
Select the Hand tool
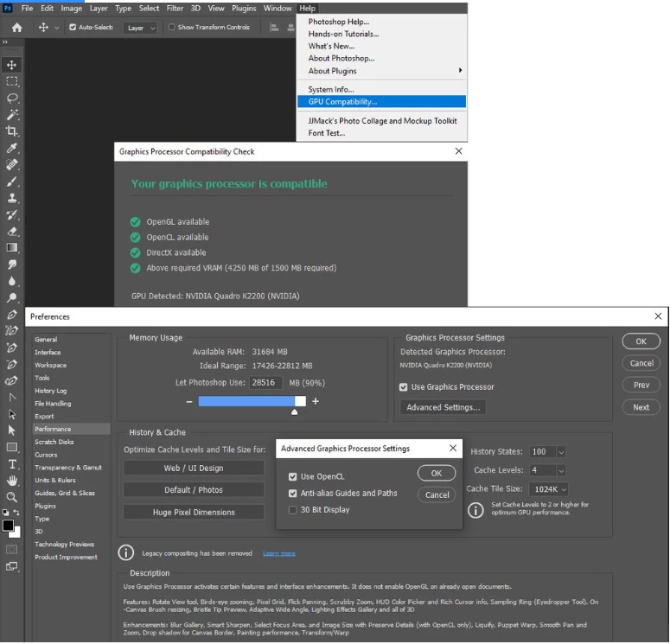tap(12, 481)
